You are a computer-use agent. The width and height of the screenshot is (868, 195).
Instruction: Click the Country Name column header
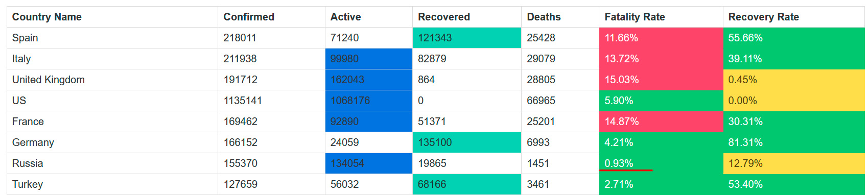(112, 17)
